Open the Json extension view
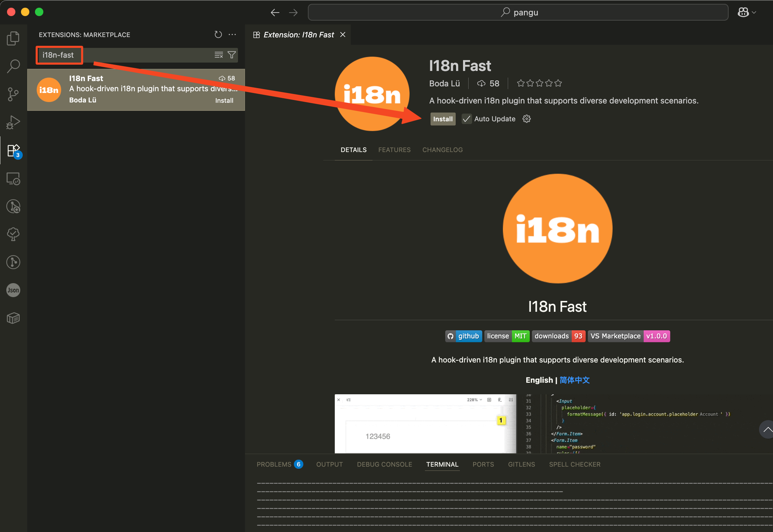773x532 pixels. tap(13, 290)
